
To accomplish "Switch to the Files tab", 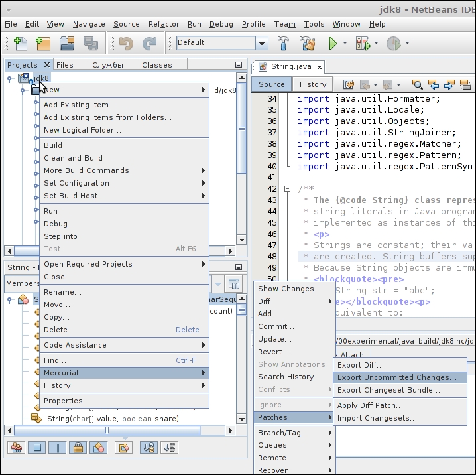I will click(x=64, y=65).
